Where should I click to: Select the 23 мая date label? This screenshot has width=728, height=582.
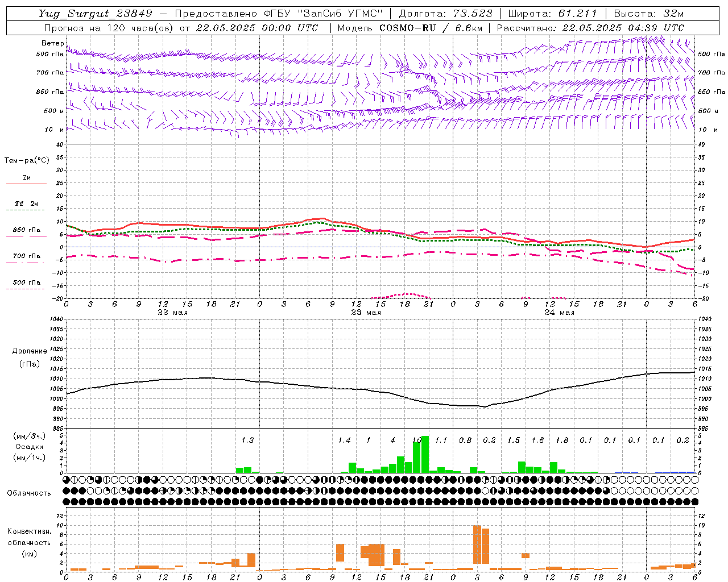point(366,313)
